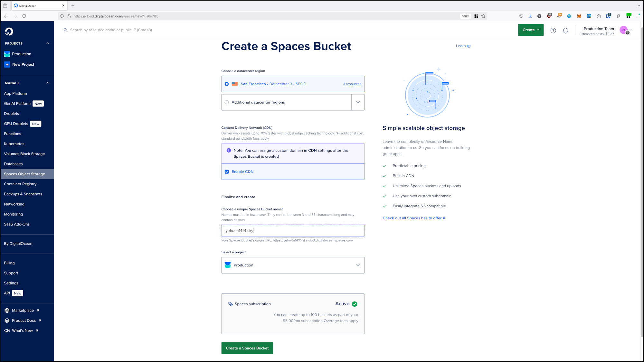
Task: Click the uBlock Origin extension icon
Action: tap(549, 16)
